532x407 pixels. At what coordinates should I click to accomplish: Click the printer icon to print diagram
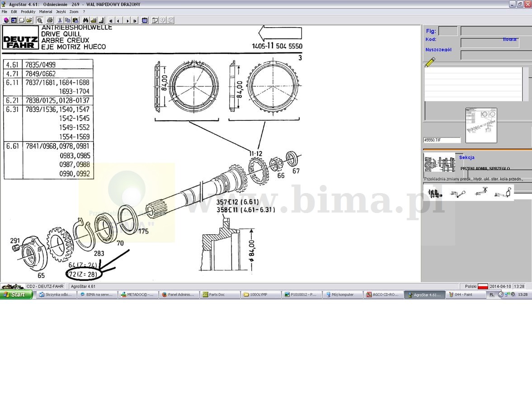coord(50,20)
